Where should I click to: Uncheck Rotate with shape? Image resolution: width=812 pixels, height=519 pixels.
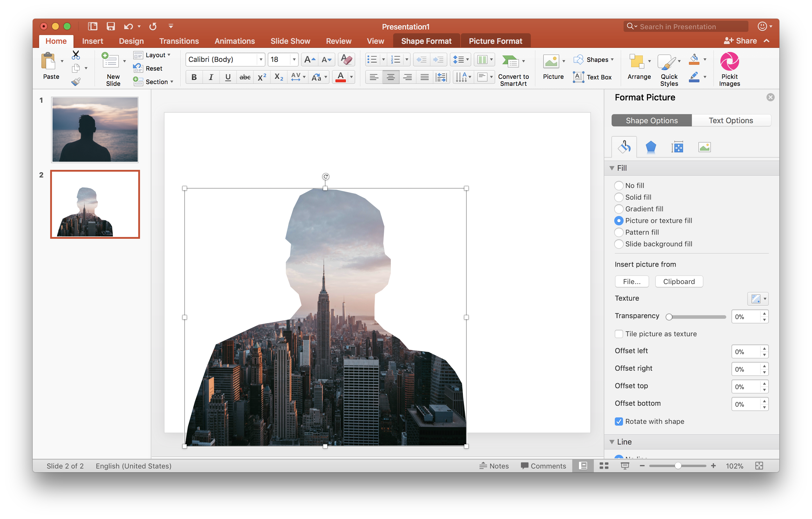click(x=619, y=422)
